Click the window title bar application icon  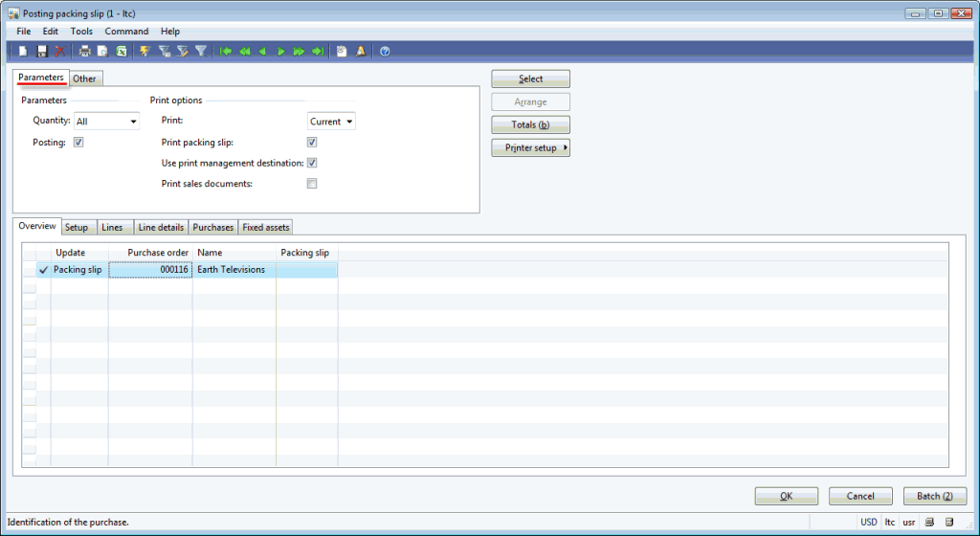tap(13, 13)
